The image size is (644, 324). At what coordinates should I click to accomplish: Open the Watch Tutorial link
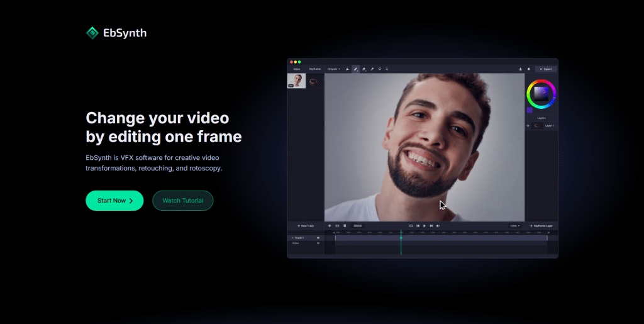(183, 201)
